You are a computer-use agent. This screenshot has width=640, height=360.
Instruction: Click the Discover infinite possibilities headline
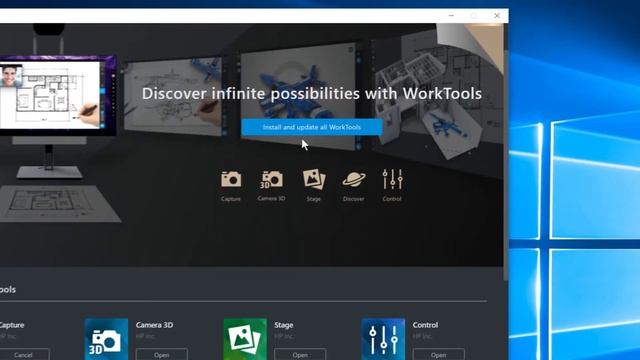pos(312,93)
